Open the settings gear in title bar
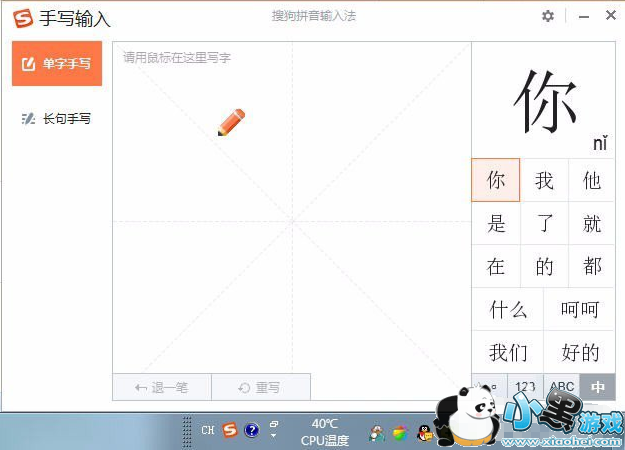Viewport: 625px width, 450px height. coord(548,16)
